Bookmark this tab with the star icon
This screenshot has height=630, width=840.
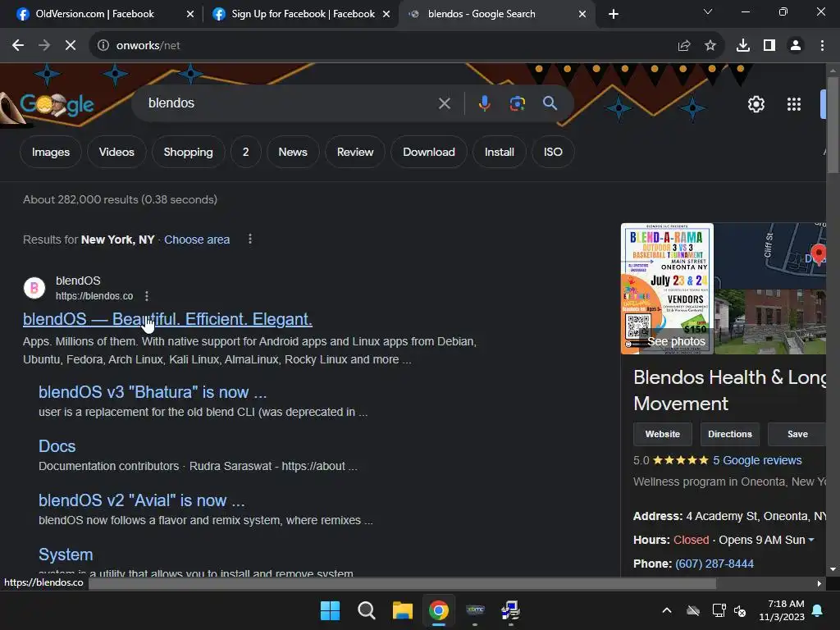click(x=710, y=46)
